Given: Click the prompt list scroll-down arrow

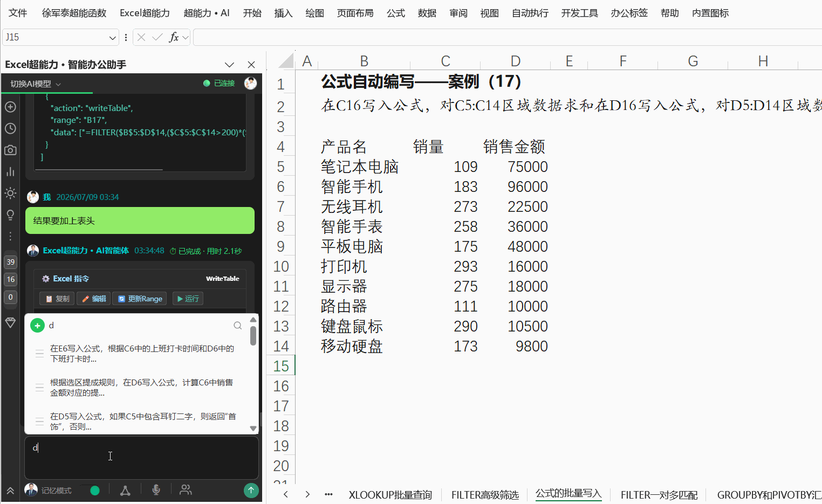Looking at the screenshot, I should point(253,429).
